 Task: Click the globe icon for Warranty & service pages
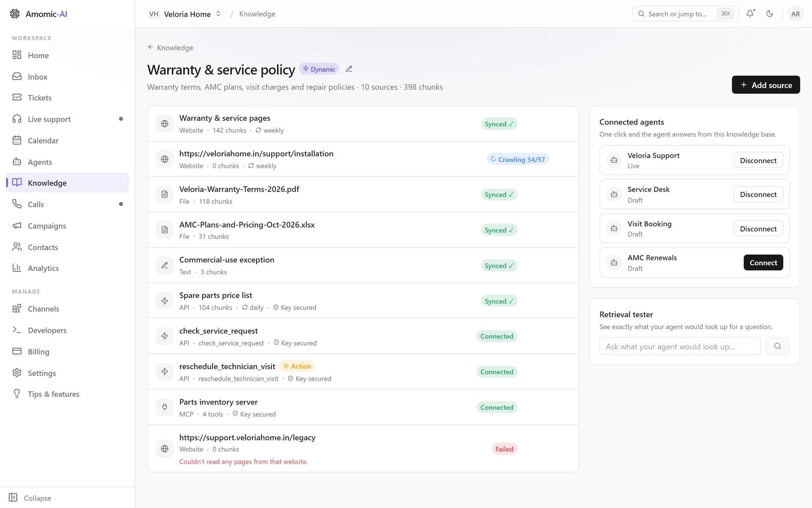point(165,124)
